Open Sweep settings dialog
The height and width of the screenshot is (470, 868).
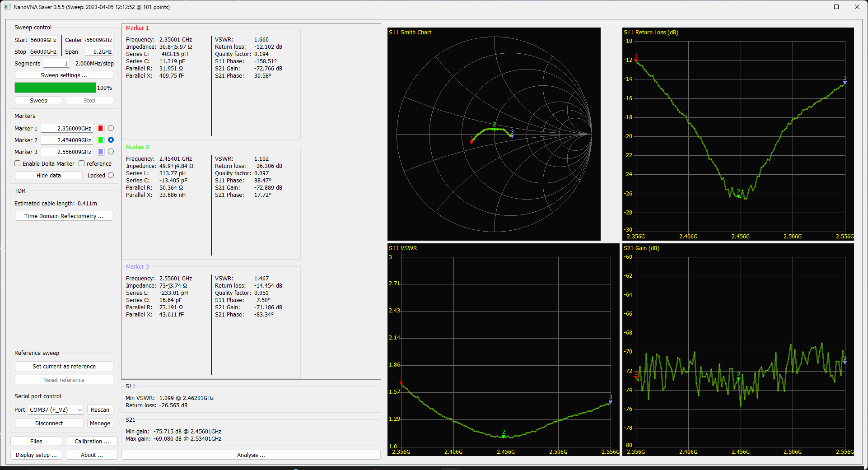64,75
